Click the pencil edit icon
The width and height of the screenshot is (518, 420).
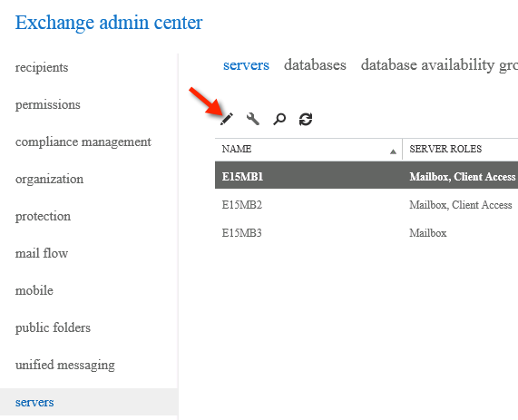pos(227,119)
